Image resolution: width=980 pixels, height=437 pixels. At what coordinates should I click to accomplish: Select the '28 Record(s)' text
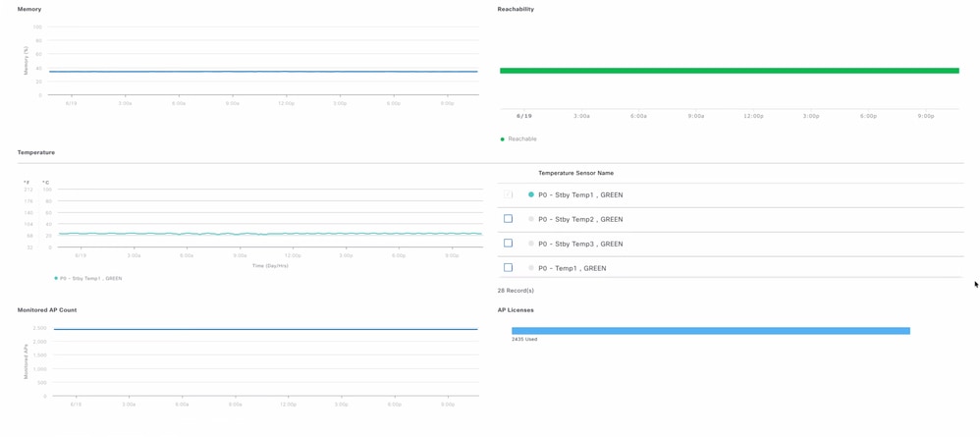tap(516, 291)
